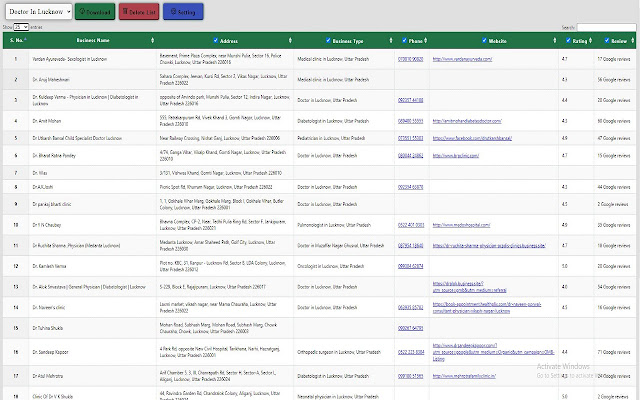The width and height of the screenshot is (640, 400).
Task: Uncheck the Review column checkbox
Action: point(607,40)
